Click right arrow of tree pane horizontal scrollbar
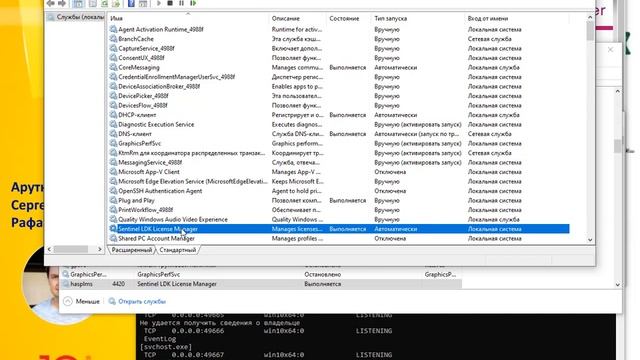This screenshot has width=640, height=360. [x=100, y=249]
